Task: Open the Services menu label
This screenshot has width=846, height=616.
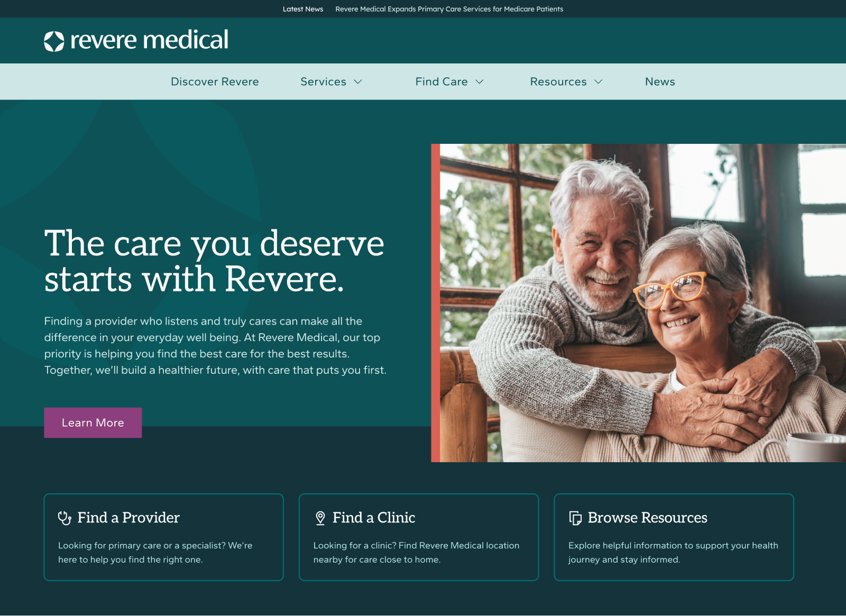Action: point(323,82)
